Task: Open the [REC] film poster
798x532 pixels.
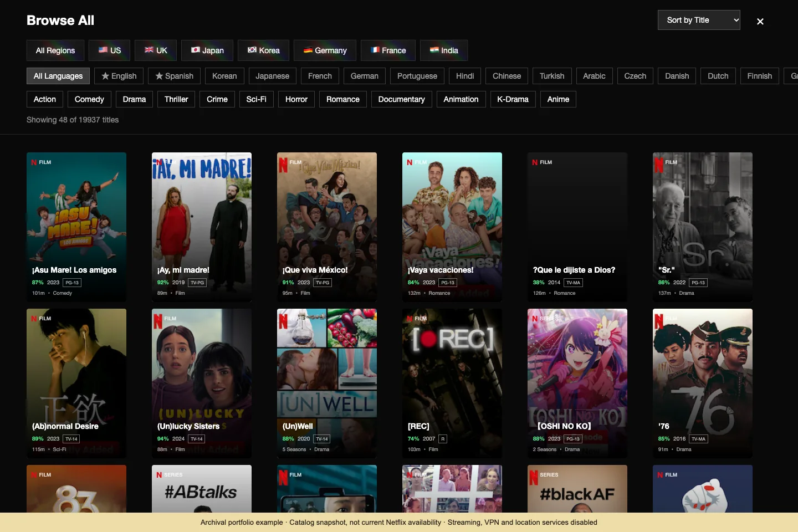Action: [x=452, y=383]
